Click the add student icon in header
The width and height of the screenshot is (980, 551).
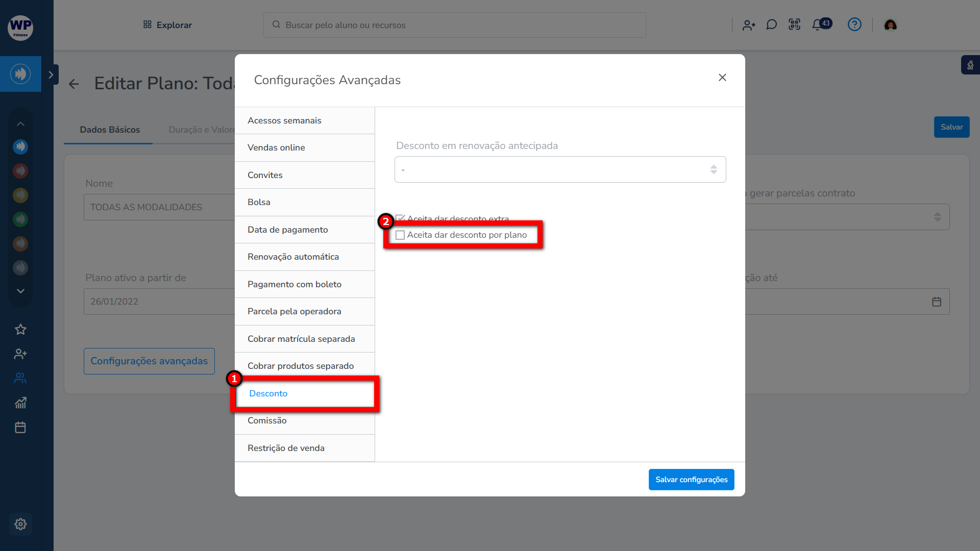pos(748,25)
